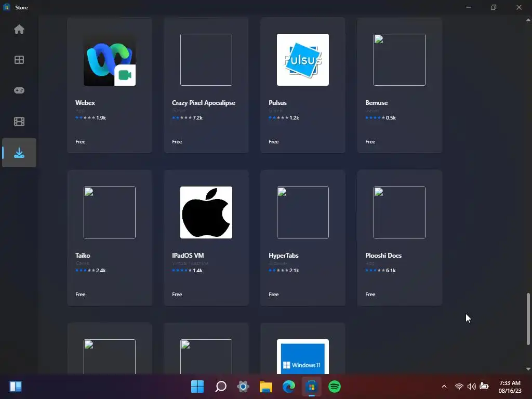Image resolution: width=532 pixels, height=399 pixels.
Task: Click Crazy Pixel Apocalipse placeholder image
Action: (206, 60)
